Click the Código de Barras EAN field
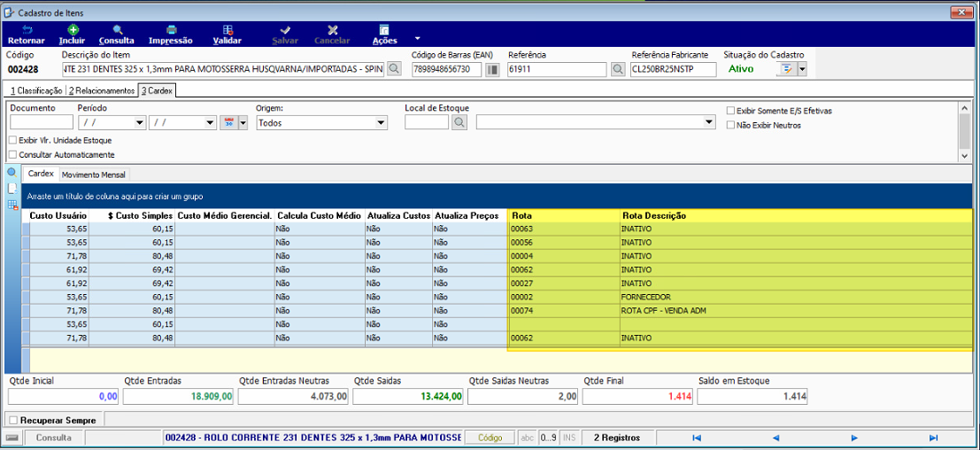Image resolution: width=980 pixels, height=450 pixels. [447, 69]
